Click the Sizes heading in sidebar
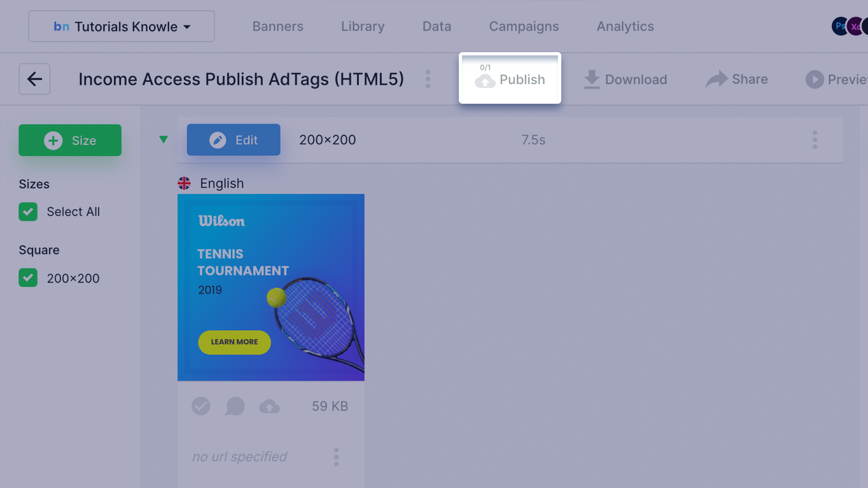The width and height of the screenshot is (868, 488). [x=34, y=184]
